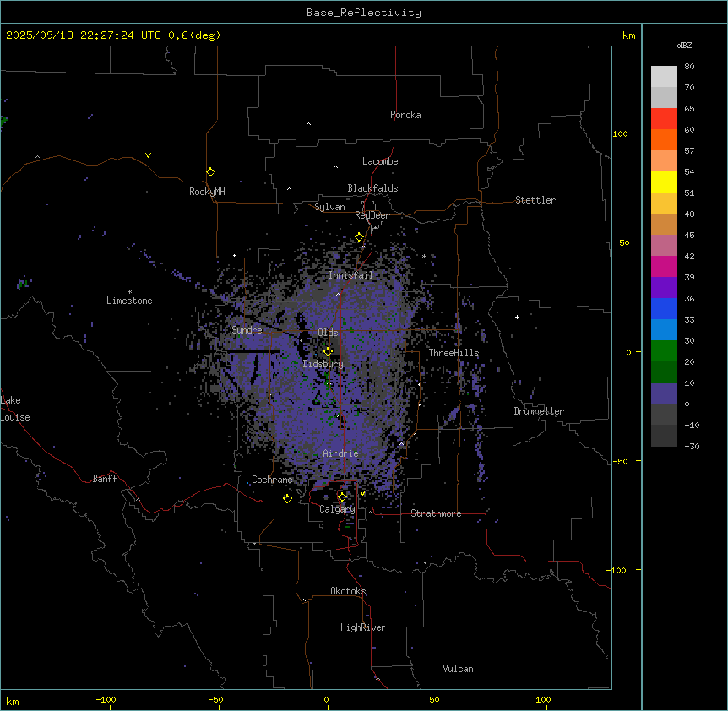The image size is (728, 711).
Task: Click the yellow diamond marker above RockyMH
Action: click(x=210, y=171)
